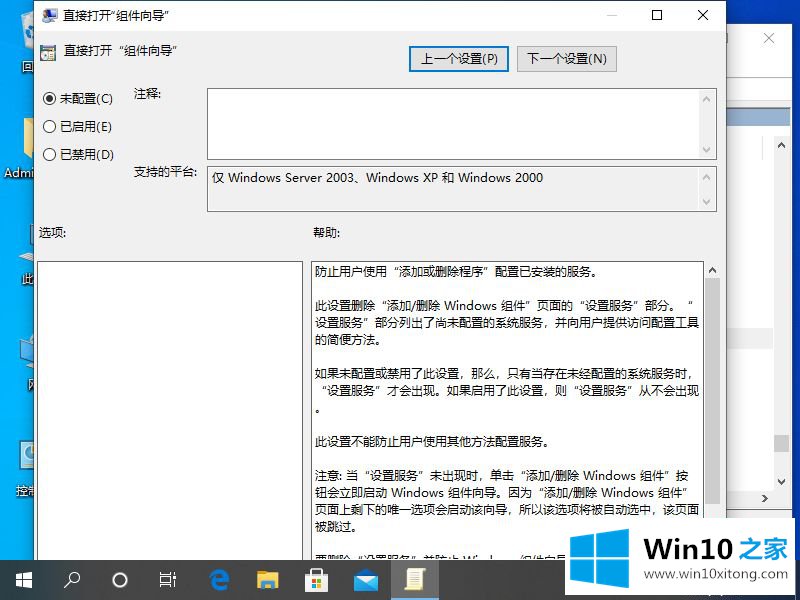This screenshot has height=600, width=800.
Task: Click the 控制面板 desktop icon
Action: coord(24,469)
